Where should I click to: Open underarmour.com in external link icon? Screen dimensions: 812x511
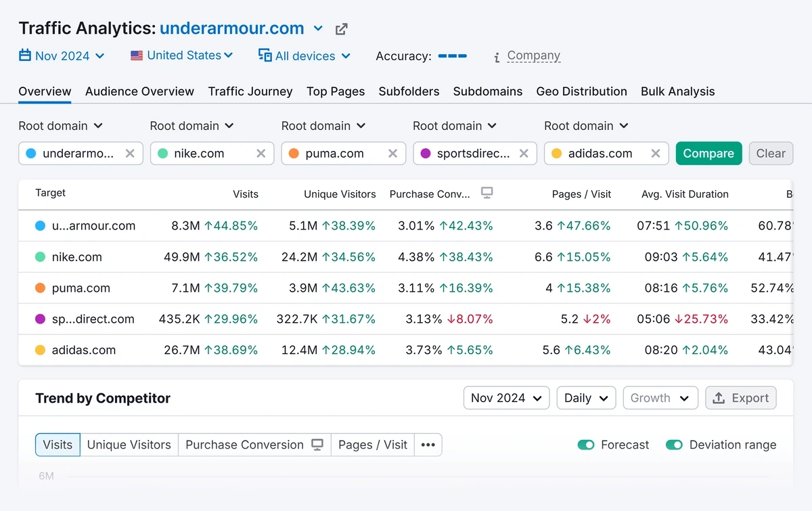(x=342, y=29)
